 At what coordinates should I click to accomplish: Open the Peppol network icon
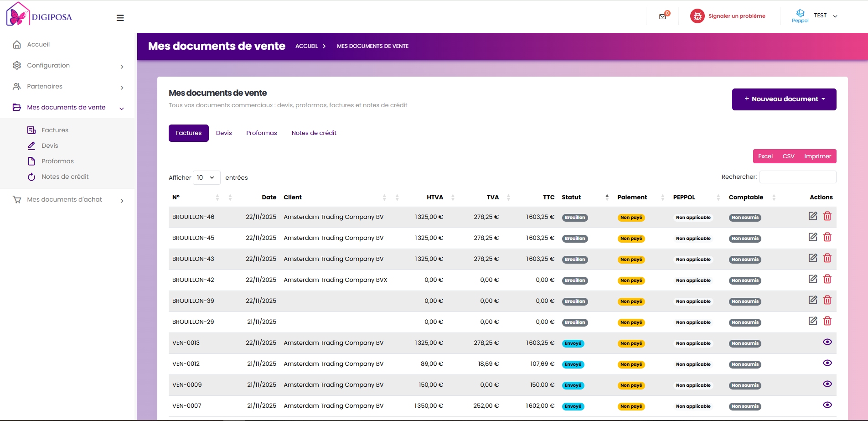click(800, 15)
